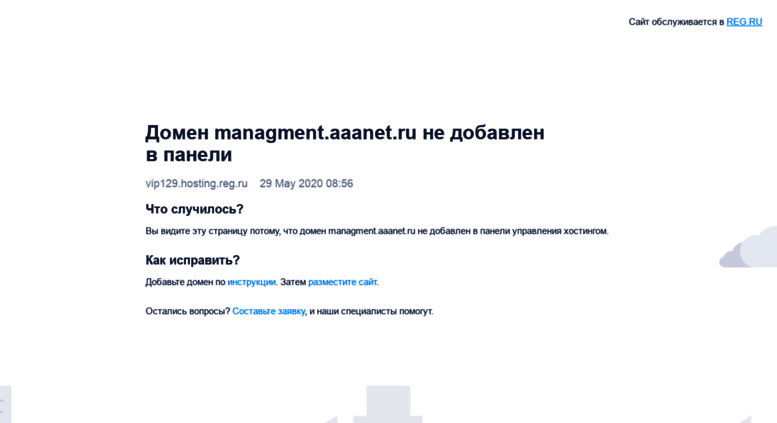Click the "Сайт обслуживается в" text
Viewport: 777px width, 423px height.
click(676, 22)
